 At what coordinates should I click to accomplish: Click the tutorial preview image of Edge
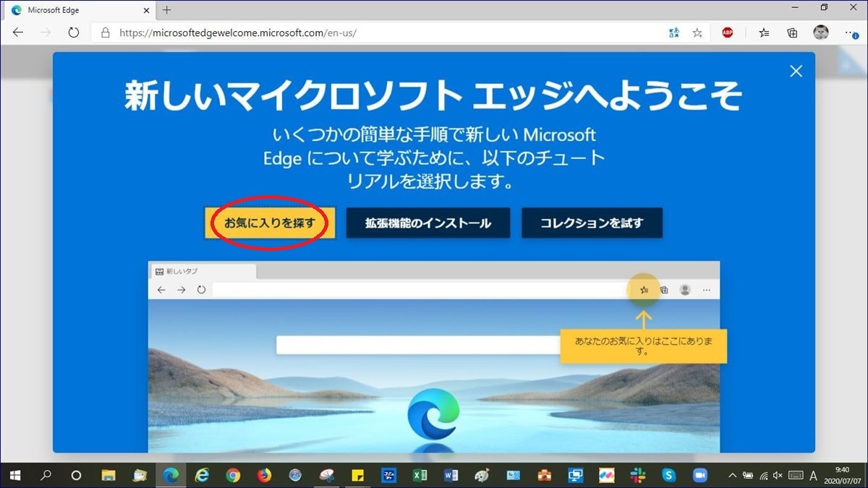(434, 356)
